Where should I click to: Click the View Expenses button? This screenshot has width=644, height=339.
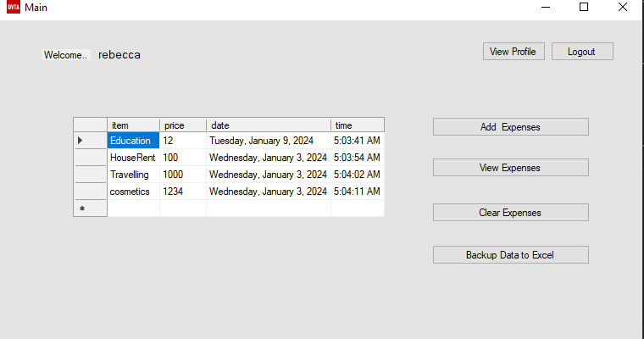510,168
